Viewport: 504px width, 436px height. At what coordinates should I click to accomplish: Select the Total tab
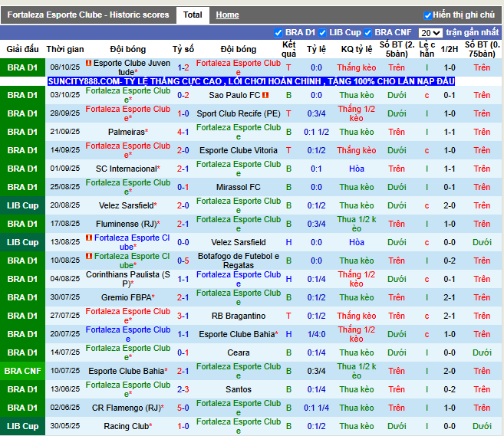[x=193, y=15]
